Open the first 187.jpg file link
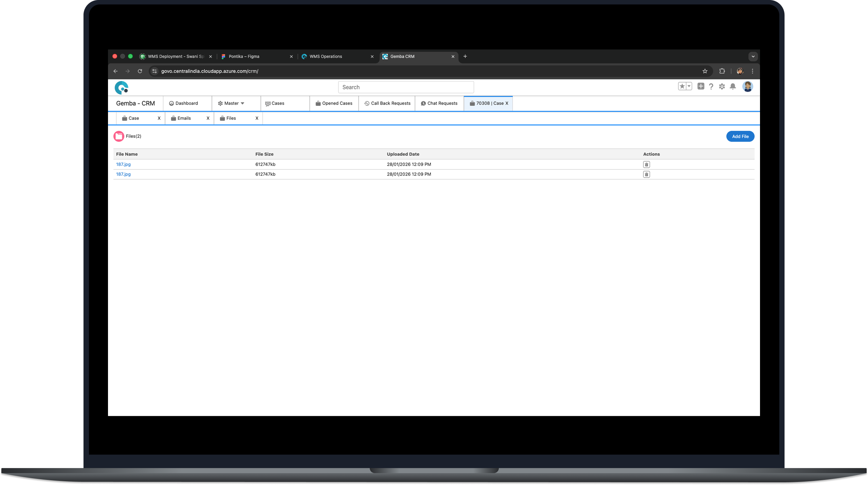Viewport: 868px width, 485px height. coord(123,164)
